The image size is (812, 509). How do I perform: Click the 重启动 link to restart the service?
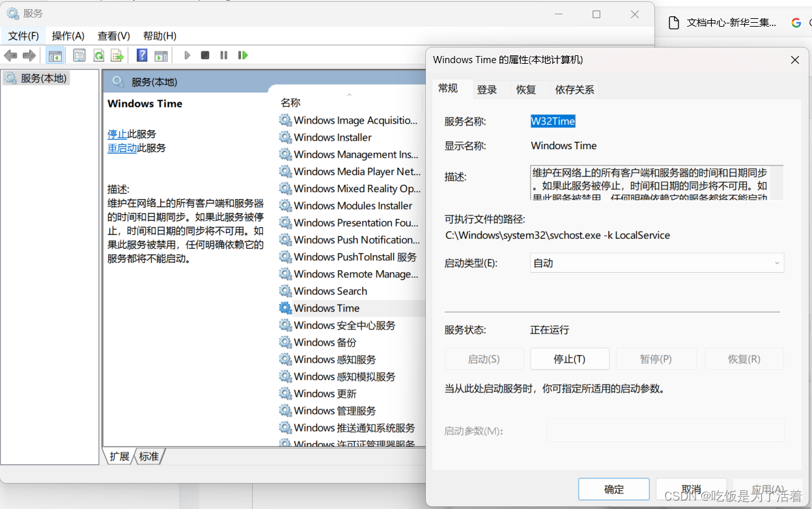coord(122,148)
